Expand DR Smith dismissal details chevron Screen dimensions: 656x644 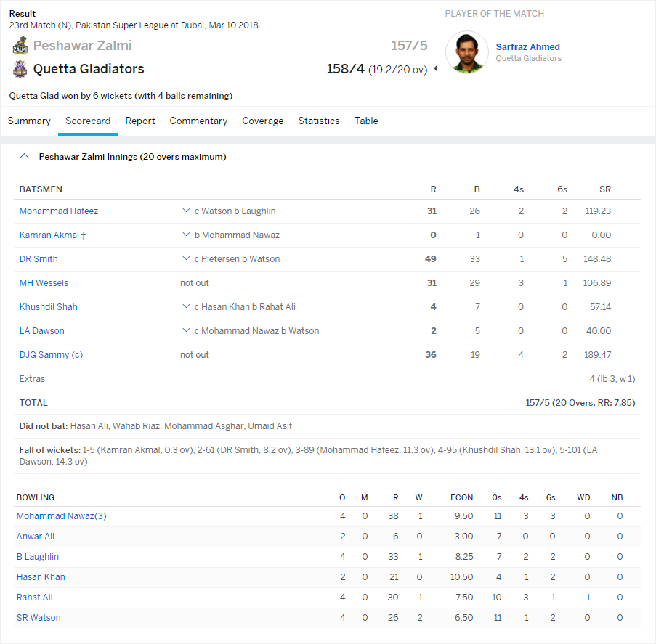(187, 259)
